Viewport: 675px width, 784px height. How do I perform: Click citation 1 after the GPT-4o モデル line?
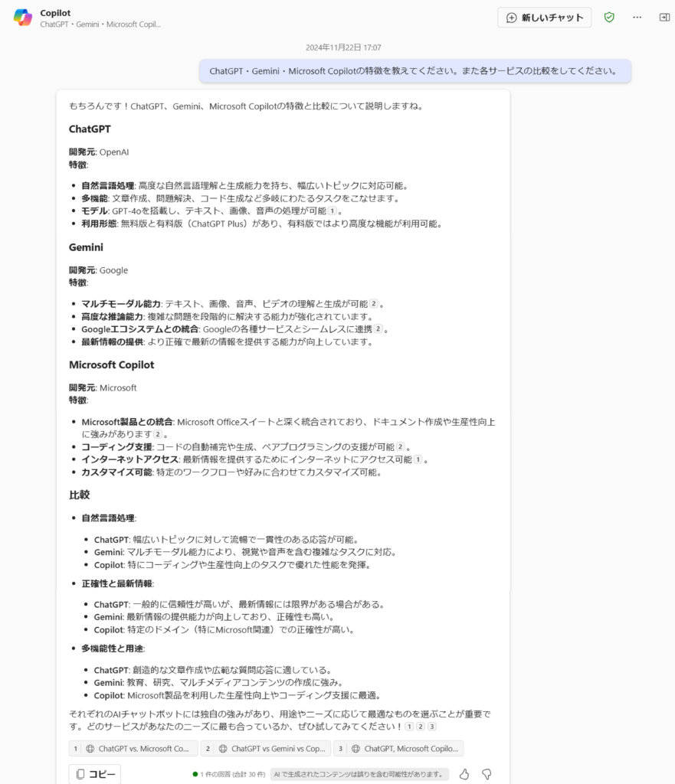click(x=333, y=211)
